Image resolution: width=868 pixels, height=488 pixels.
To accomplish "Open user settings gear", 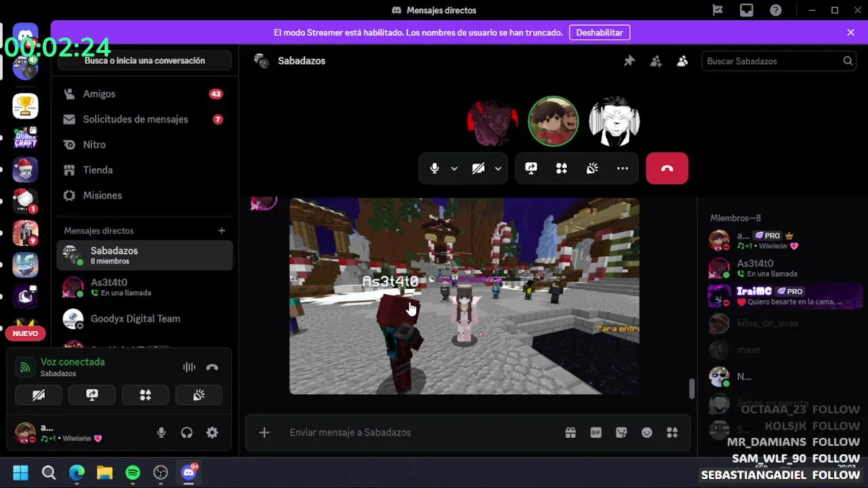I will 212,432.
